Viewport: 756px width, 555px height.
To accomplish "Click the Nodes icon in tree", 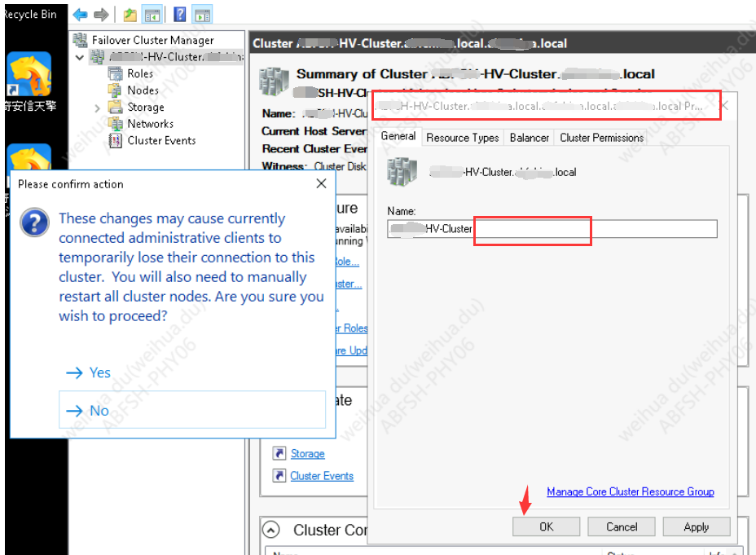I will [x=115, y=90].
